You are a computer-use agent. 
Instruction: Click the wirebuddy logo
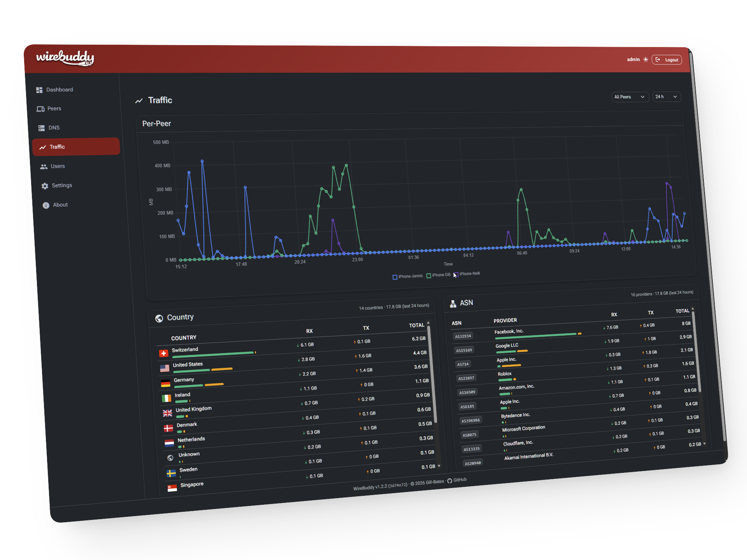click(x=65, y=58)
